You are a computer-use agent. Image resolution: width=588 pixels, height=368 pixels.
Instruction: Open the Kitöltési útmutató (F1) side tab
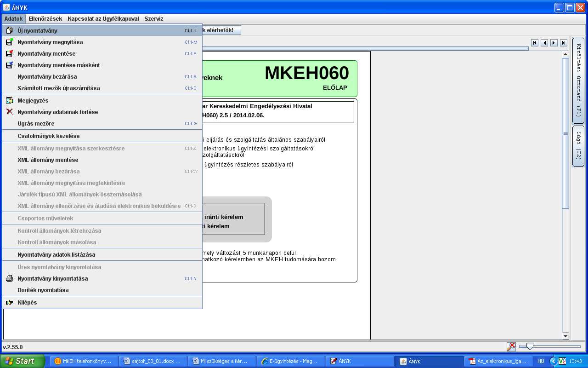578,80
